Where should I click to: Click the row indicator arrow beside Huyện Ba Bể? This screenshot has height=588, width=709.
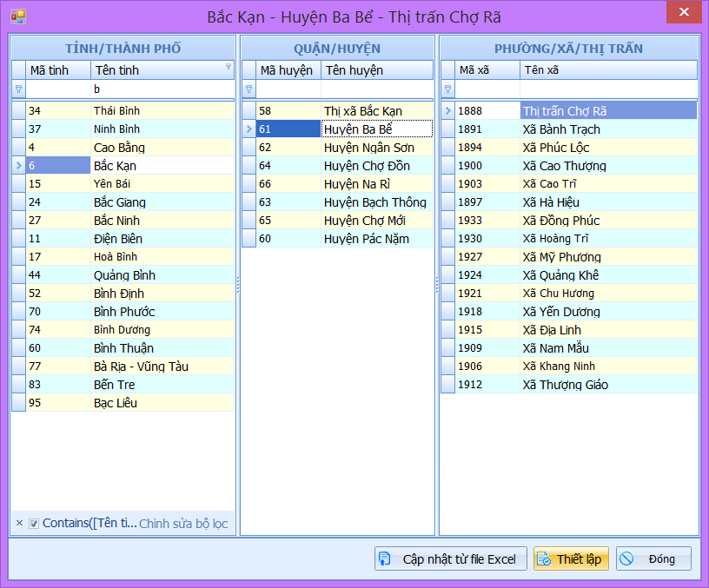(248, 129)
